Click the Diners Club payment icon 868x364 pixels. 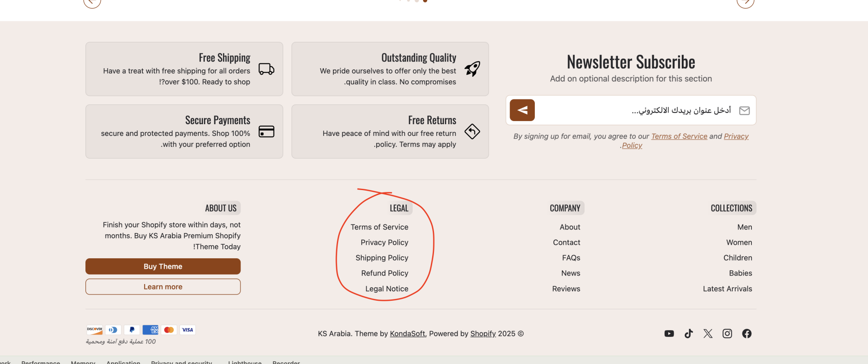[x=113, y=330]
